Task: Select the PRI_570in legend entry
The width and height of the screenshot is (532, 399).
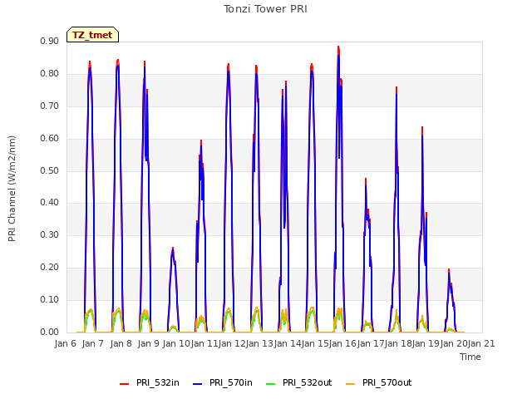Action: click(223, 382)
